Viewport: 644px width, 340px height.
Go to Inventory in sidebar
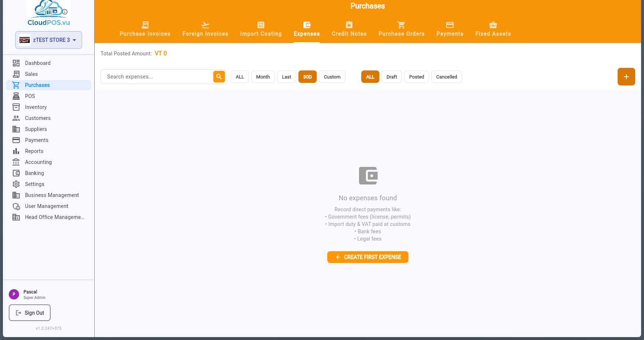pos(48,107)
